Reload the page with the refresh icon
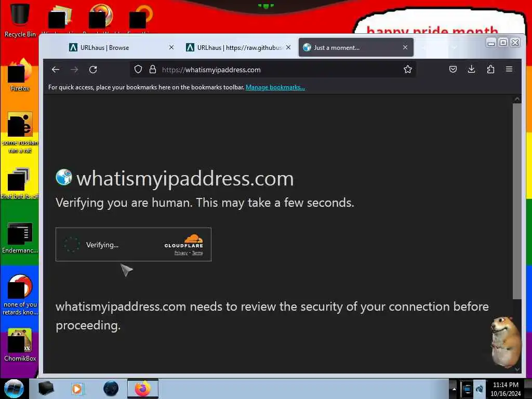Image resolution: width=532 pixels, height=399 pixels. pyautogui.click(x=93, y=70)
